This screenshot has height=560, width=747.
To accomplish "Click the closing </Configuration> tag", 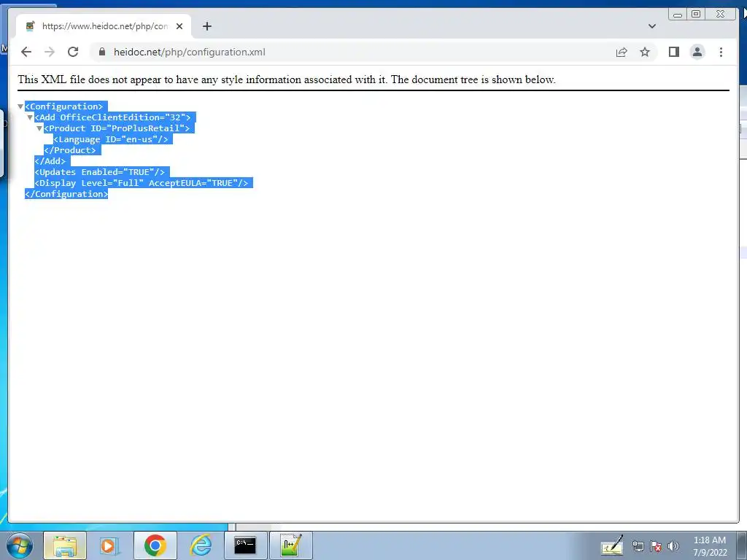I will coord(66,194).
